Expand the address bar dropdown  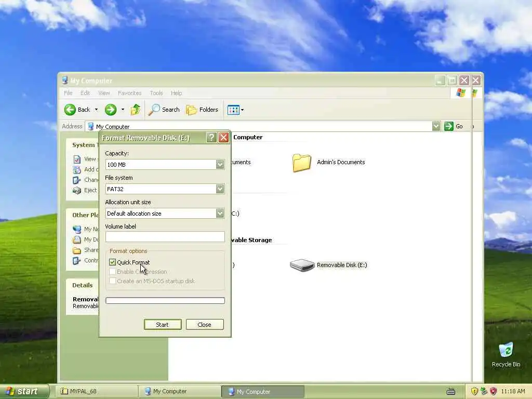(x=436, y=126)
